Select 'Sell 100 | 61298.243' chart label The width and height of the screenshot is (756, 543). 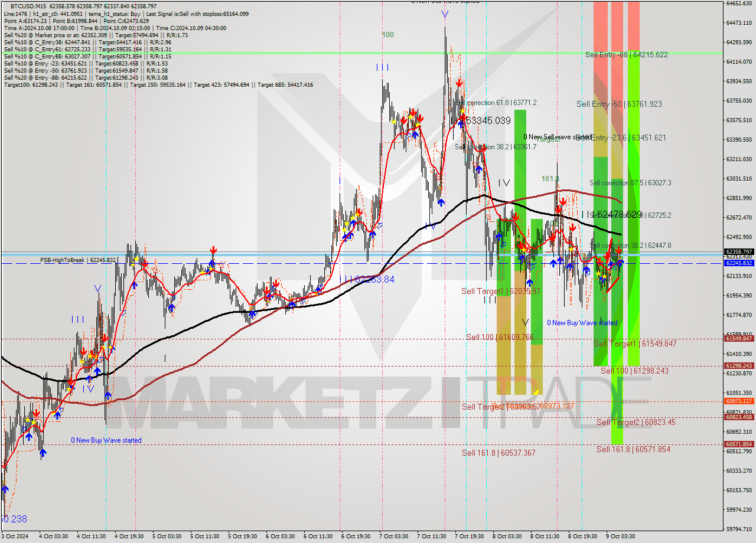(634, 371)
